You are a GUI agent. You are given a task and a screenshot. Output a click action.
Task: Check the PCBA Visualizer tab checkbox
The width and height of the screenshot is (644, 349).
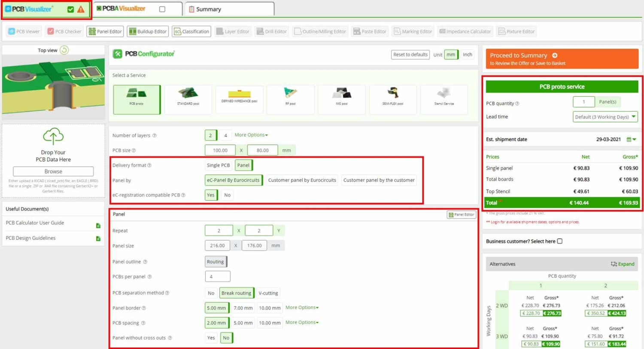coord(162,9)
